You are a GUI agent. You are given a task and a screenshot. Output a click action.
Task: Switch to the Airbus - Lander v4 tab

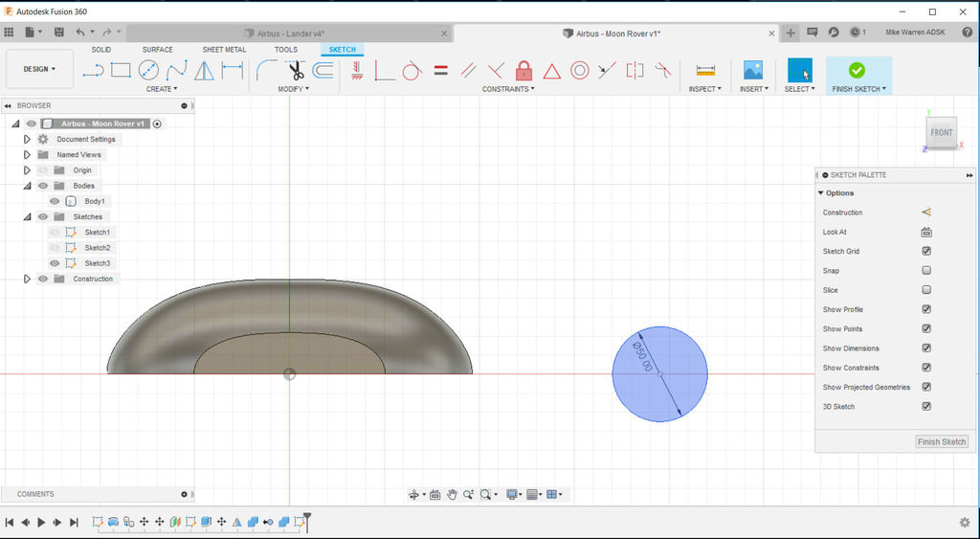(291, 34)
